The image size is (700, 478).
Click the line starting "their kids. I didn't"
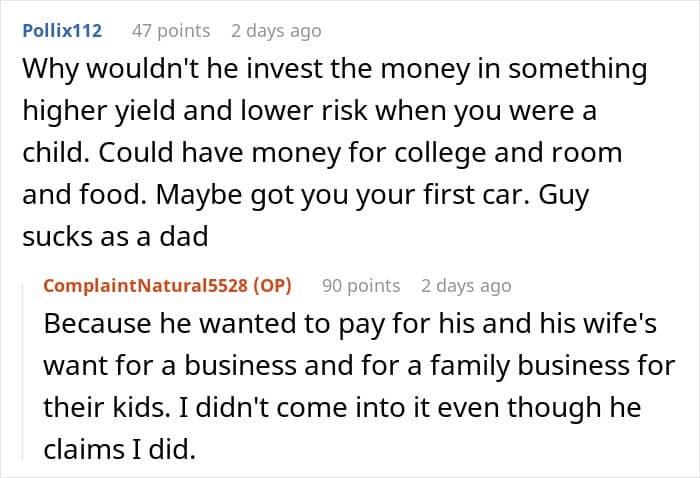[x=340, y=408]
